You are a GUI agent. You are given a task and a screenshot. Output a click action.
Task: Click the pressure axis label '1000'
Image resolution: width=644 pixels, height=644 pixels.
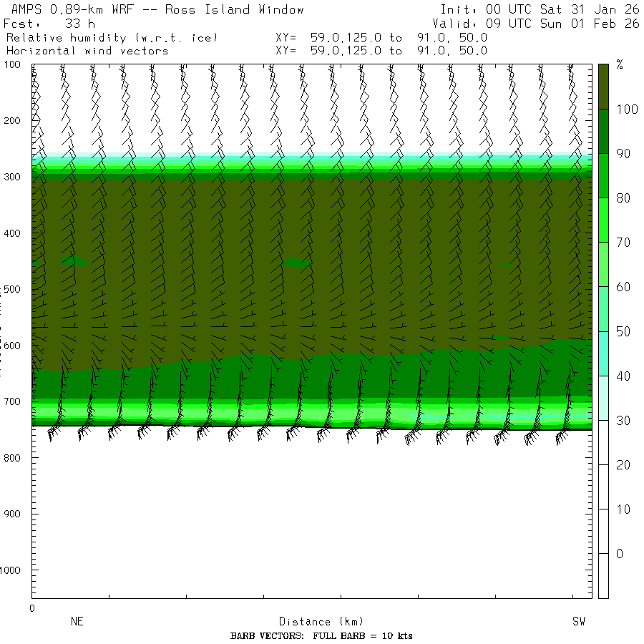(x=10, y=570)
